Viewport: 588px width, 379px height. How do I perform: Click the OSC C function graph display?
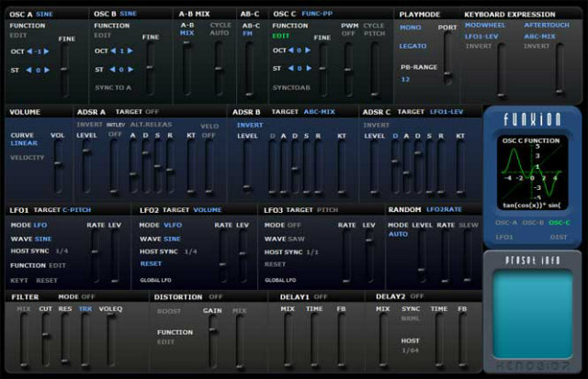click(532, 173)
